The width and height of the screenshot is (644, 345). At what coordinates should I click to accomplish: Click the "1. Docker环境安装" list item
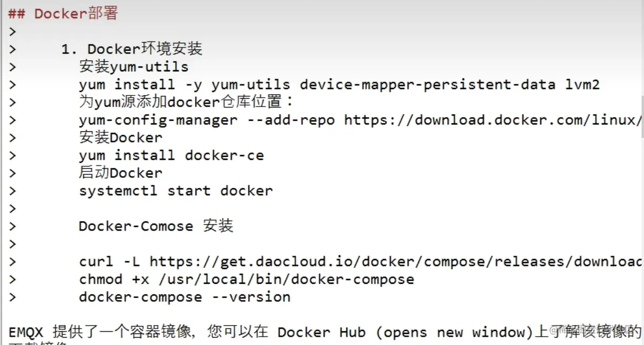pyautogui.click(x=132, y=49)
